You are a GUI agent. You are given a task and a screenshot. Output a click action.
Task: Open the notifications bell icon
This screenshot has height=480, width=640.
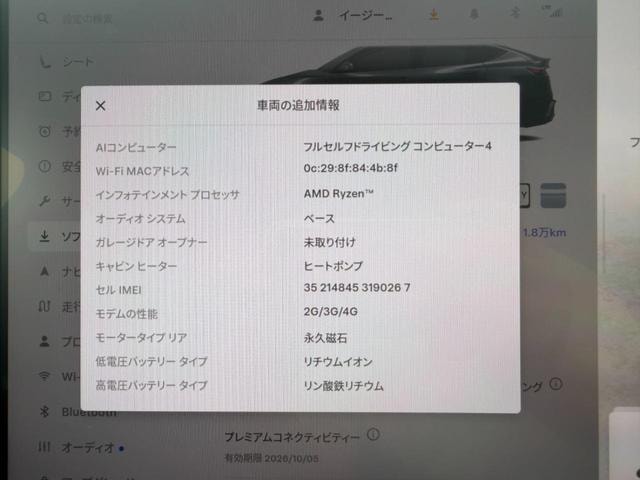click(474, 14)
